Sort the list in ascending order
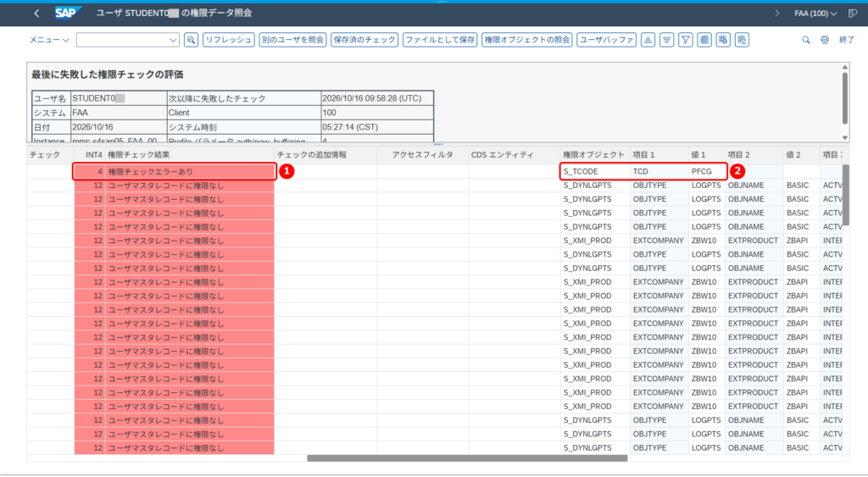This screenshot has height=477, width=868. click(648, 40)
